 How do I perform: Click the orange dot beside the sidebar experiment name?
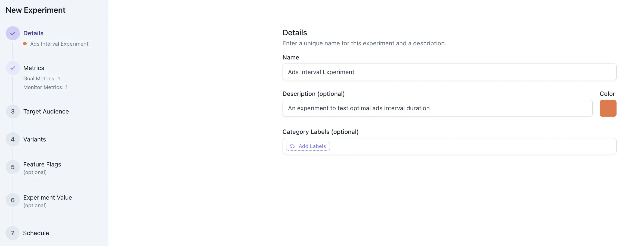[x=25, y=44]
